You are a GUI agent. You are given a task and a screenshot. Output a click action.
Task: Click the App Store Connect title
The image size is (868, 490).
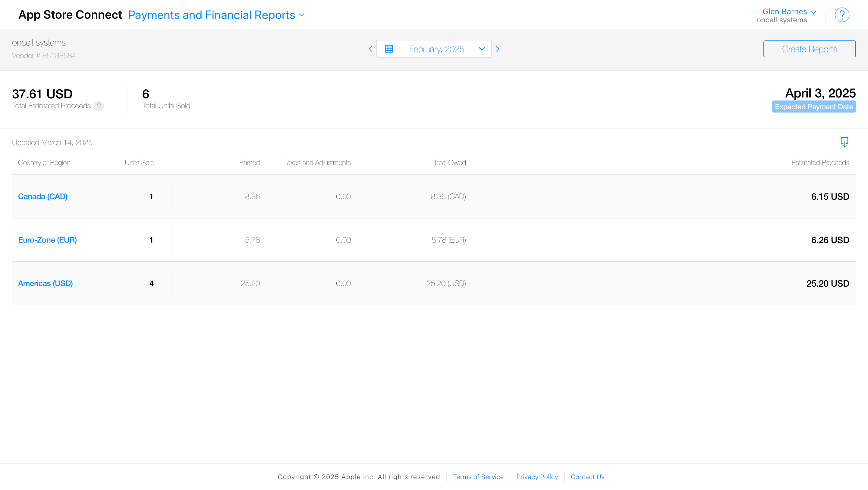point(70,15)
